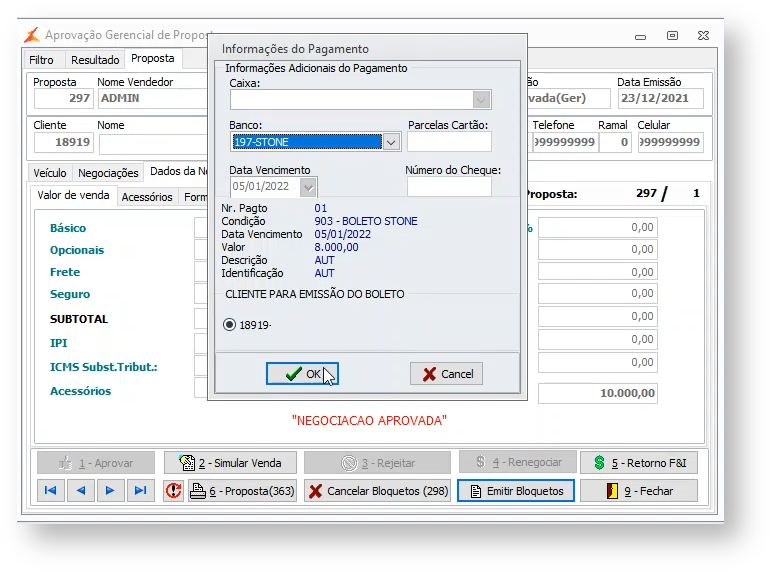Image resolution: width=772 pixels, height=572 pixels.
Task: Select the Valor de venda tab
Action: tap(73, 195)
